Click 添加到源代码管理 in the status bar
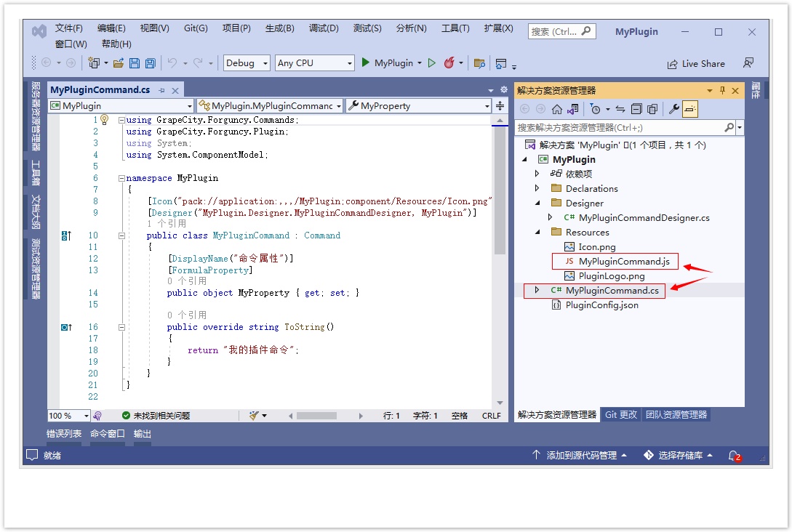The height and width of the screenshot is (532, 792). click(580, 455)
